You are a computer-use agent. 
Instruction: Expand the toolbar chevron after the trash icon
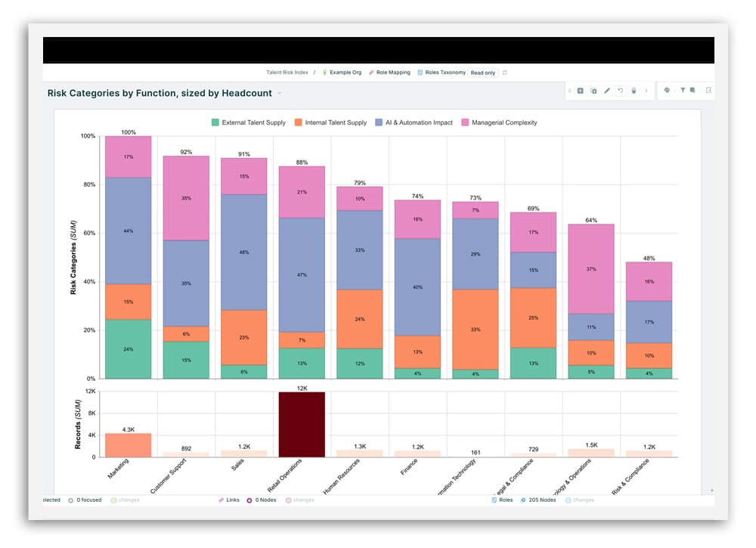click(x=646, y=90)
